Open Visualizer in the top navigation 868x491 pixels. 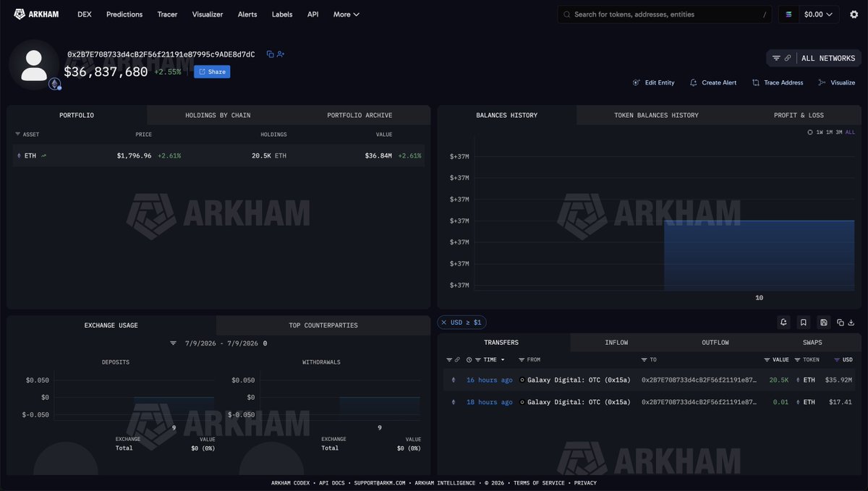coord(208,14)
